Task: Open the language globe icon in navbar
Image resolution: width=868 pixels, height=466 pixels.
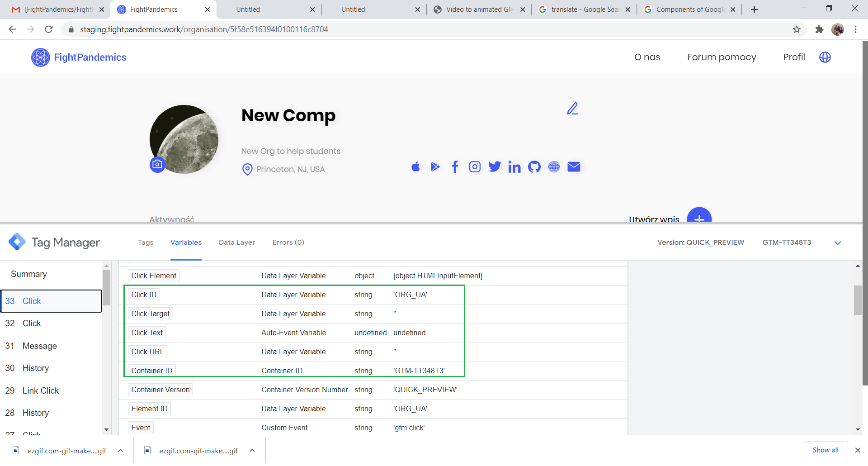Action: click(825, 57)
